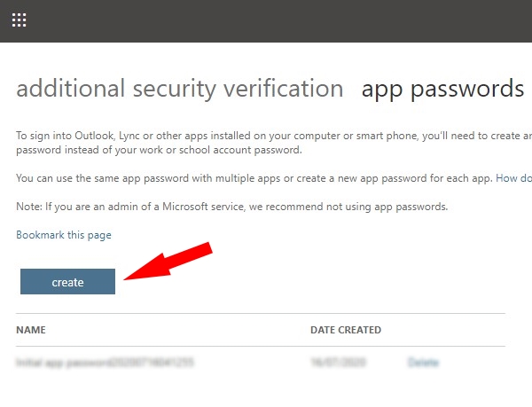Open the app launcher waffle icon

point(19,20)
